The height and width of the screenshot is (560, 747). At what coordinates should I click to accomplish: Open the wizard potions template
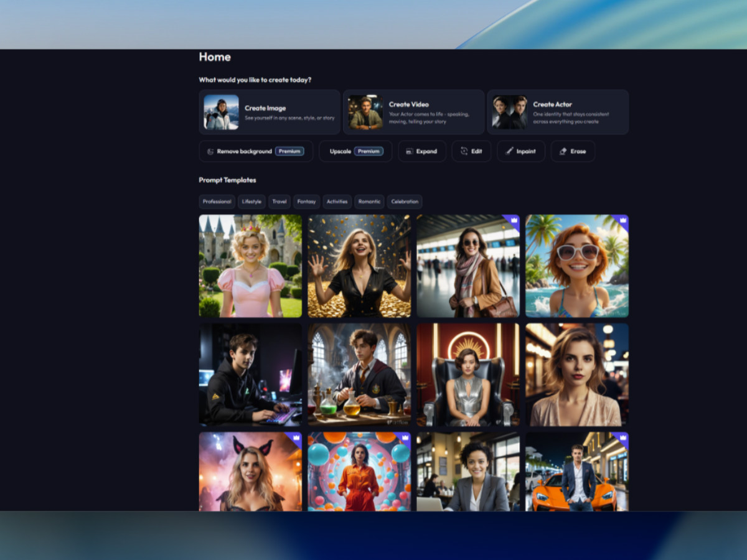point(359,375)
